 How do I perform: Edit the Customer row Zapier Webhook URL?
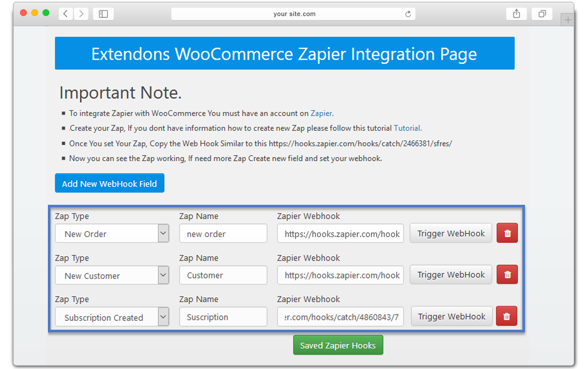(341, 275)
